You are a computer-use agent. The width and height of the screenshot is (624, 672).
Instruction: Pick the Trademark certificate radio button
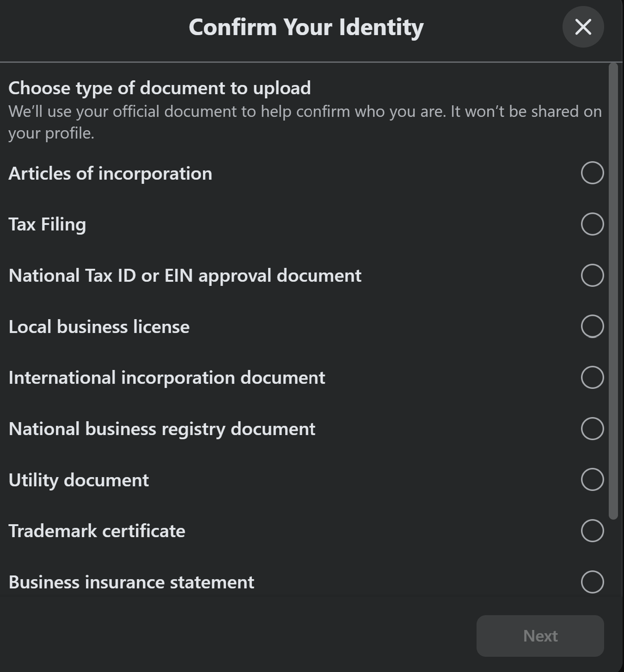tap(592, 531)
